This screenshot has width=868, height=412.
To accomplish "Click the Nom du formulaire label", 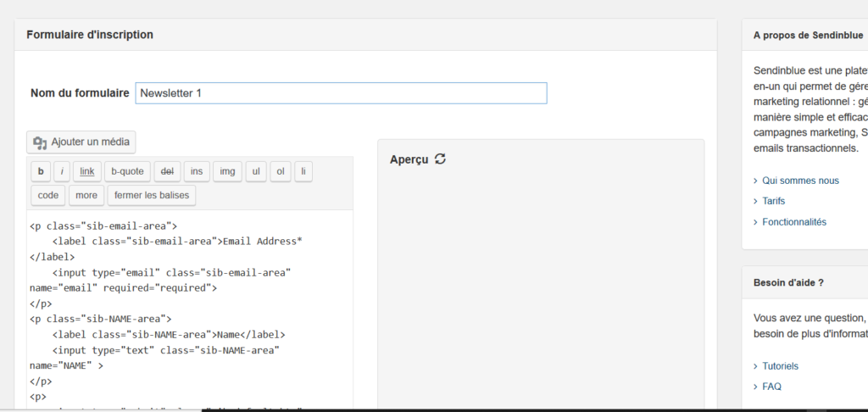I will [80, 93].
